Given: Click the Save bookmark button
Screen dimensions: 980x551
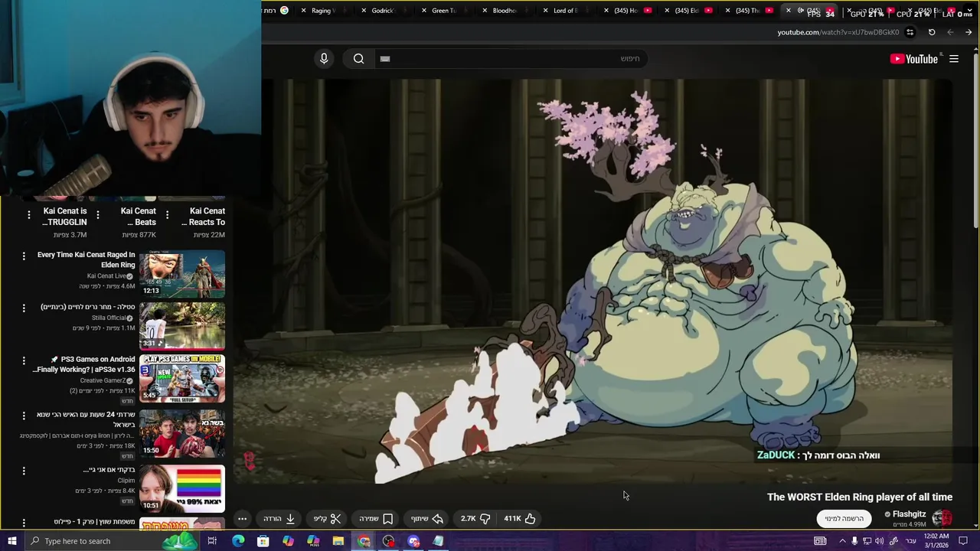Looking at the screenshot, I should click(376, 519).
